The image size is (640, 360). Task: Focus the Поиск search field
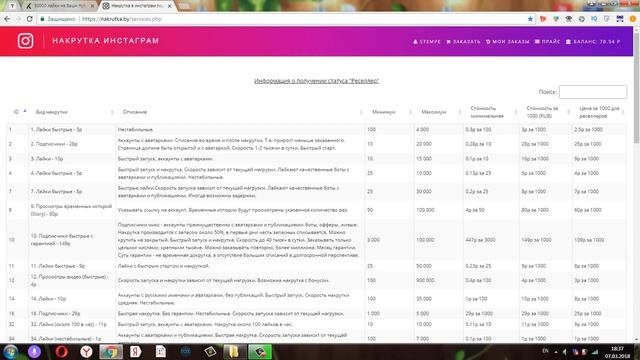(x=593, y=92)
